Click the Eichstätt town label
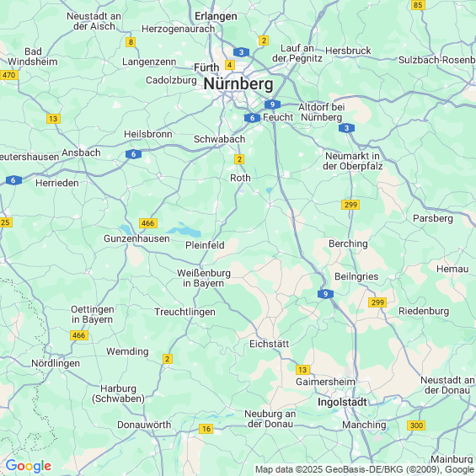 tap(270, 344)
